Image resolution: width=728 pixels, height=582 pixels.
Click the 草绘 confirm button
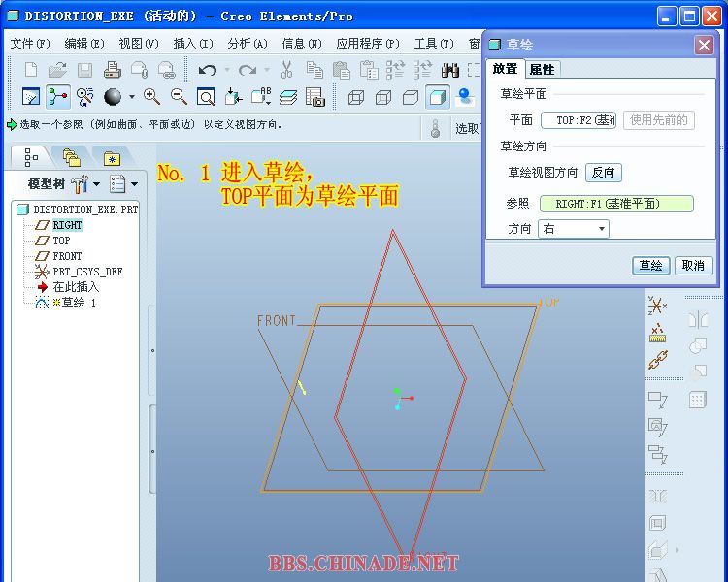click(x=650, y=265)
